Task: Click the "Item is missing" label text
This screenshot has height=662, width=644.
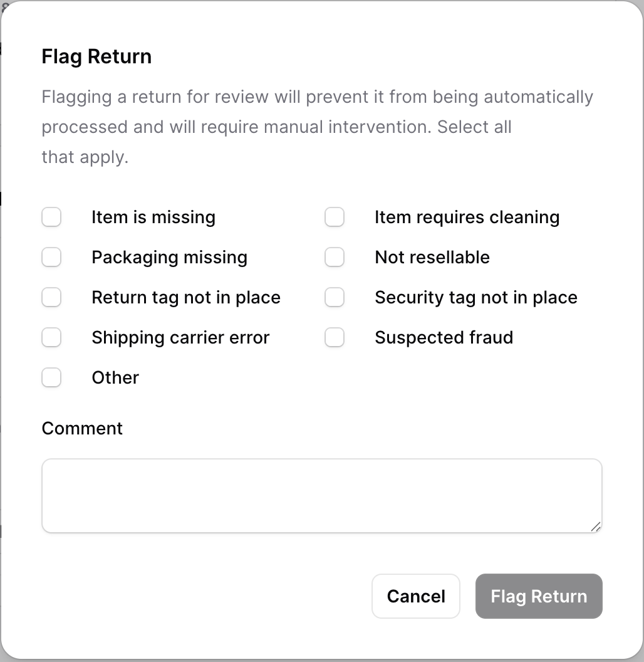Action: pos(153,217)
